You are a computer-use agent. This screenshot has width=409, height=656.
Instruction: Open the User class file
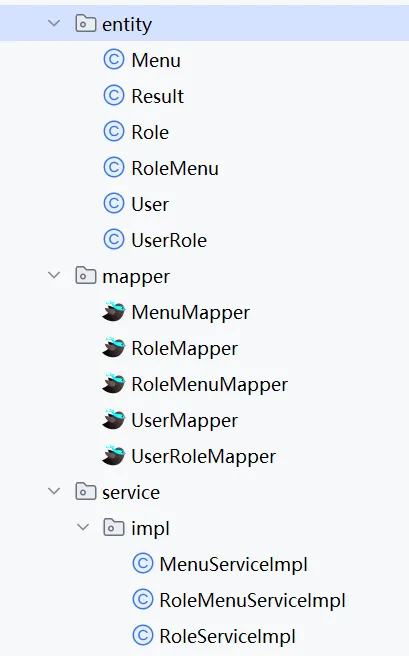(150, 204)
